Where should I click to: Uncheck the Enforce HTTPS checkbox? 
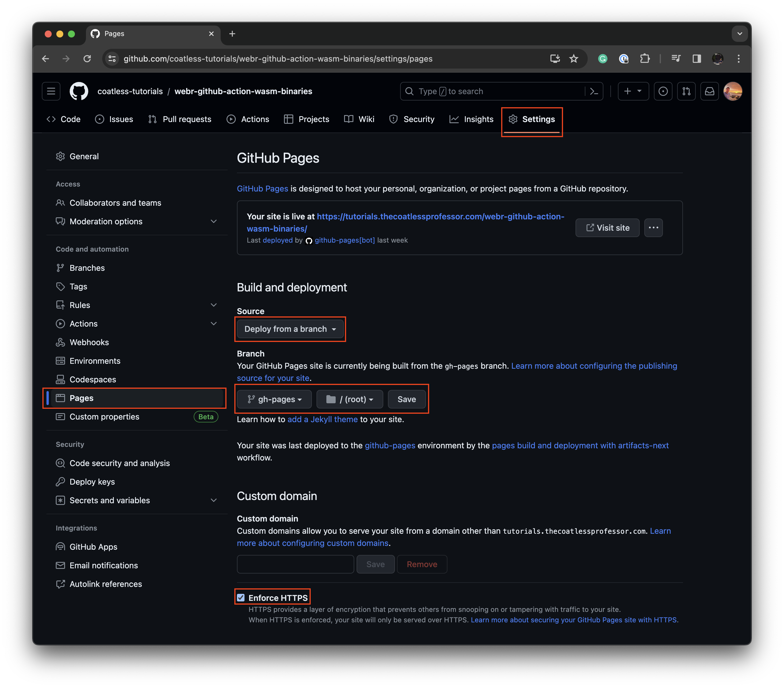pos(241,597)
